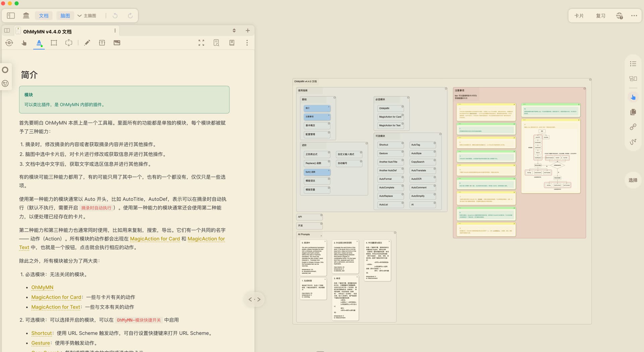Open the inline MagicAction for Card link
The height and width of the screenshot is (352, 644).
pyautogui.click(x=155, y=239)
